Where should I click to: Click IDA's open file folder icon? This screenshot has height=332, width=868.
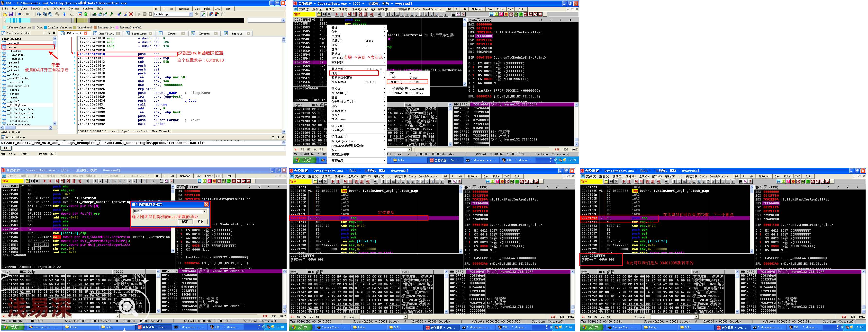coord(5,14)
